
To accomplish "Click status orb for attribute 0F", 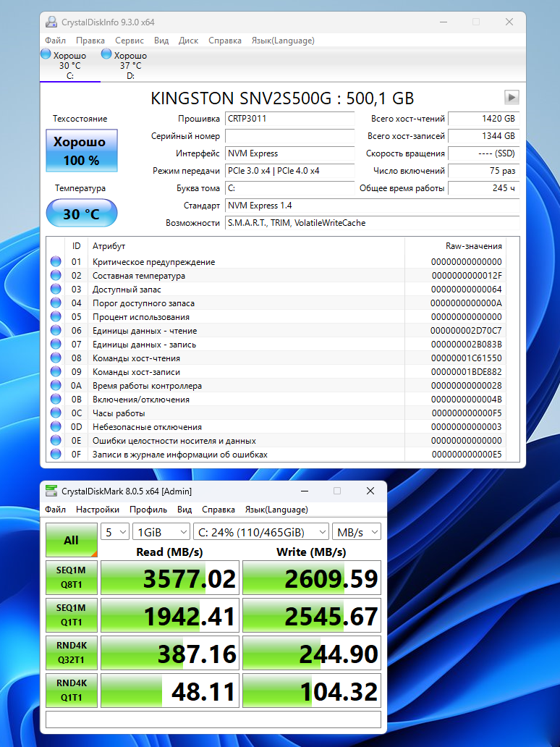I will click(56, 455).
